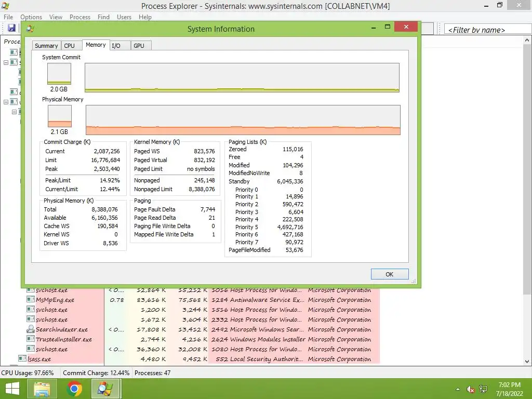Click the Standby value 6,045,336
This screenshot has width=532, height=399.
pos(290,181)
